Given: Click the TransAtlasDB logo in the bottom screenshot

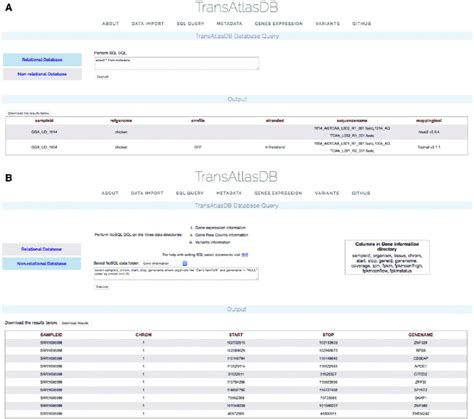Looking at the screenshot, I should click(x=236, y=177).
